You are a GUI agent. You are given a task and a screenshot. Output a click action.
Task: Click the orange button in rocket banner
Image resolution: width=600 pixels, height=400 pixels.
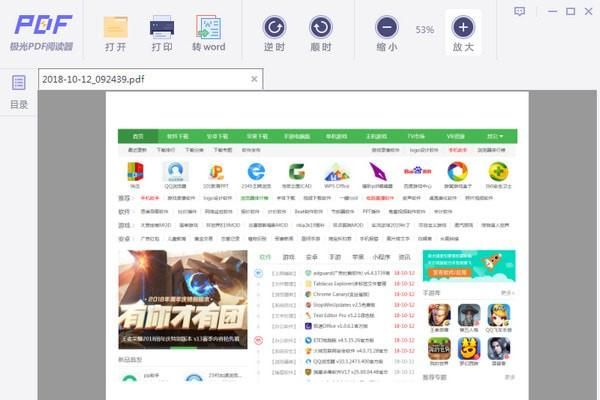tap(450, 273)
